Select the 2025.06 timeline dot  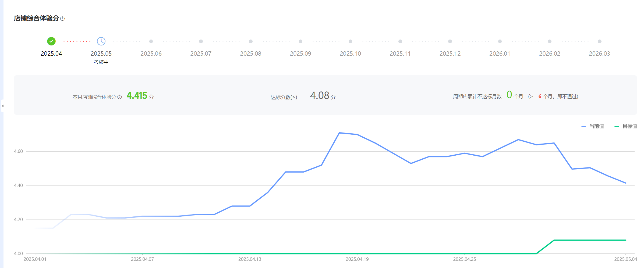[x=151, y=41]
